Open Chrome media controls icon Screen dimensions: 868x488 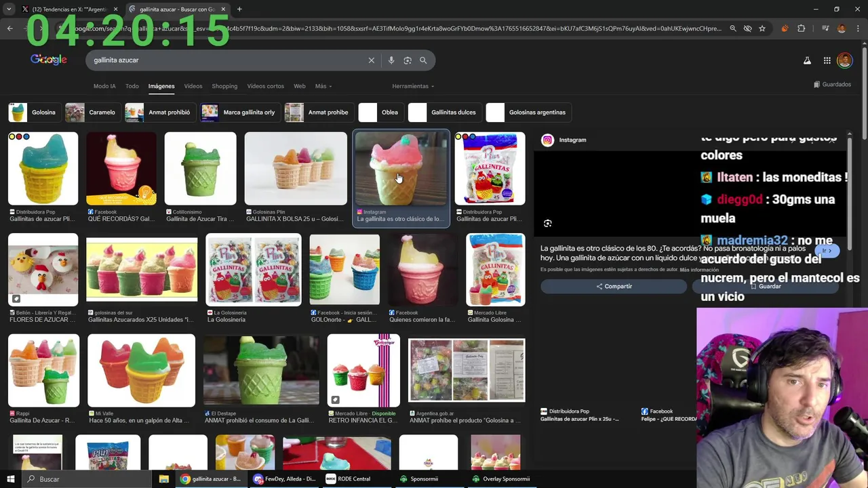coord(825,28)
